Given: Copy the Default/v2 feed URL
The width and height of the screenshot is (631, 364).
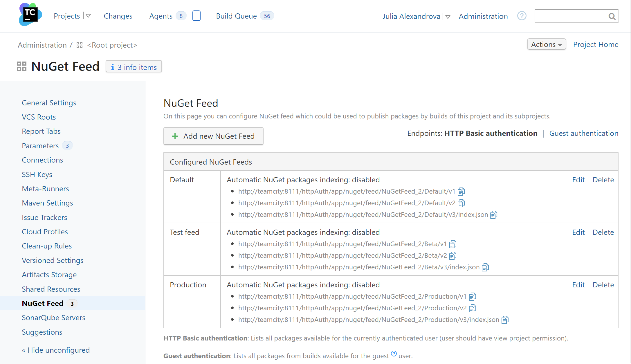Looking at the screenshot, I should coord(461,203).
